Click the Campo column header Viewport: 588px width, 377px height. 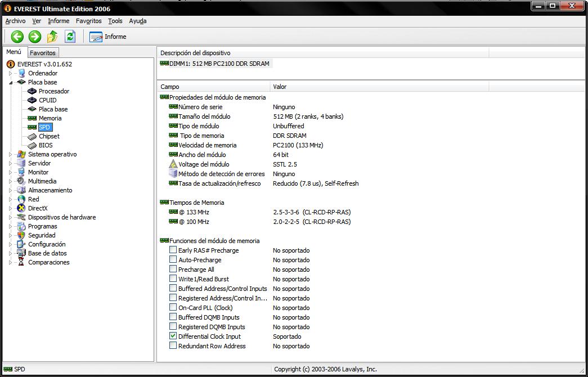tap(214, 87)
